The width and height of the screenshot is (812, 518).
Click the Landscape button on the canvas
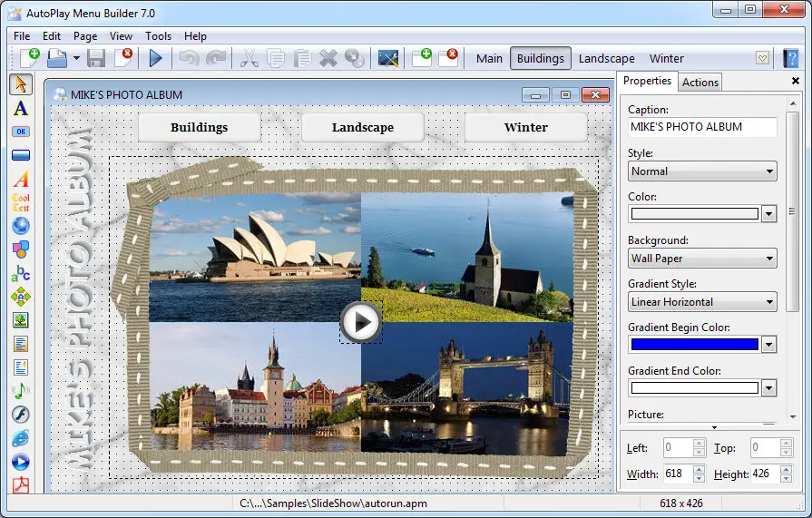[362, 127]
